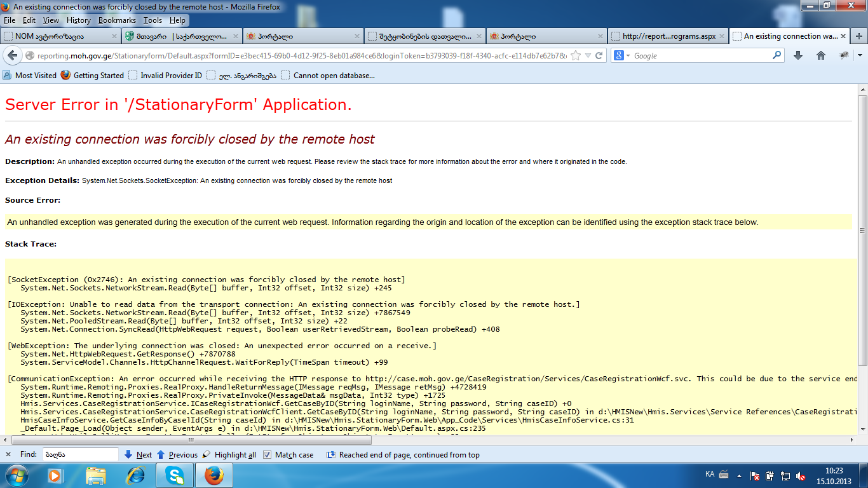Image resolution: width=868 pixels, height=488 pixels.
Task: Click the browser Back arrow button
Action: [x=12, y=56]
